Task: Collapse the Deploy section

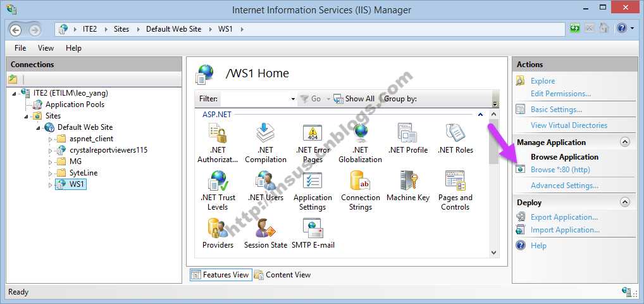Action: pyautogui.click(x=624, y=202)
